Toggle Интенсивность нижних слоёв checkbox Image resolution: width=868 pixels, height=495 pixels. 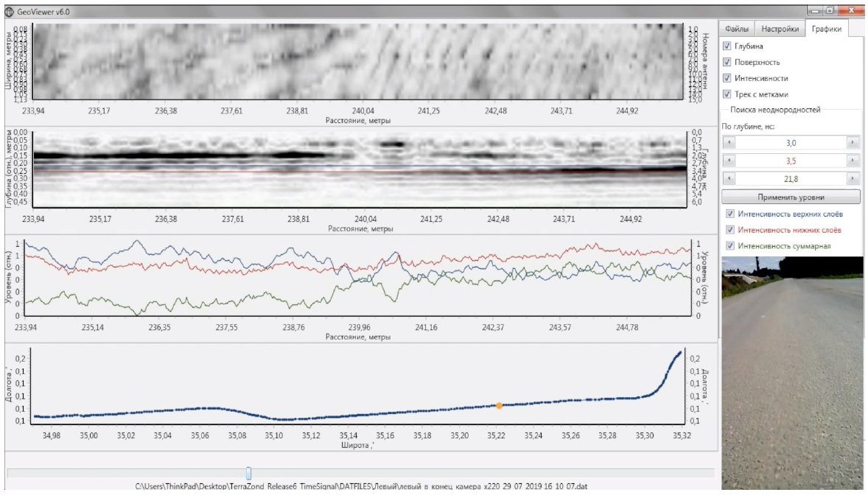(x=730, y=230)
